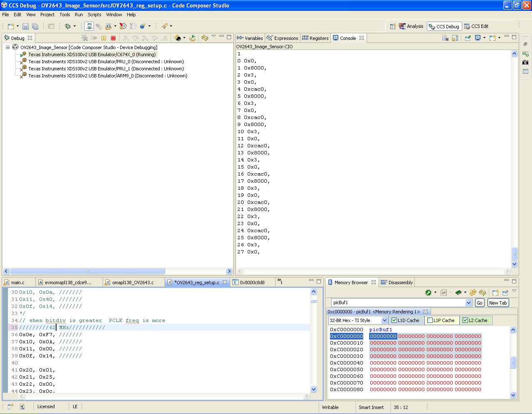
Task: Open the Load Program dropdown arrow
Action: click(x=115, y=26)
